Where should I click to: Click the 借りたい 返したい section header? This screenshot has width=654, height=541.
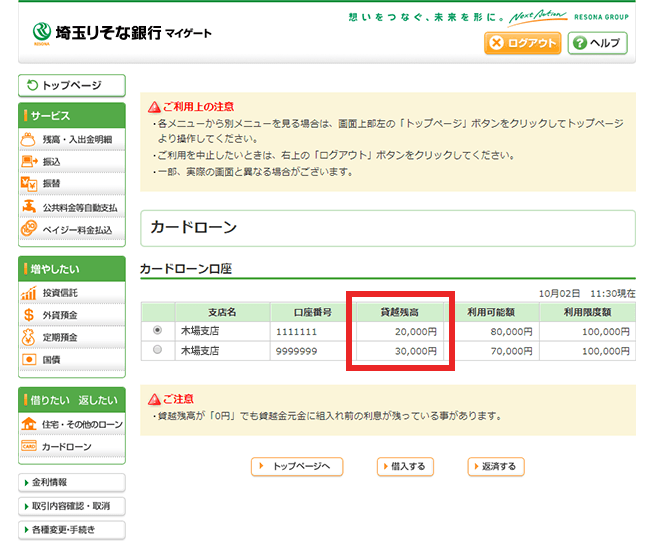pos(72,400)
